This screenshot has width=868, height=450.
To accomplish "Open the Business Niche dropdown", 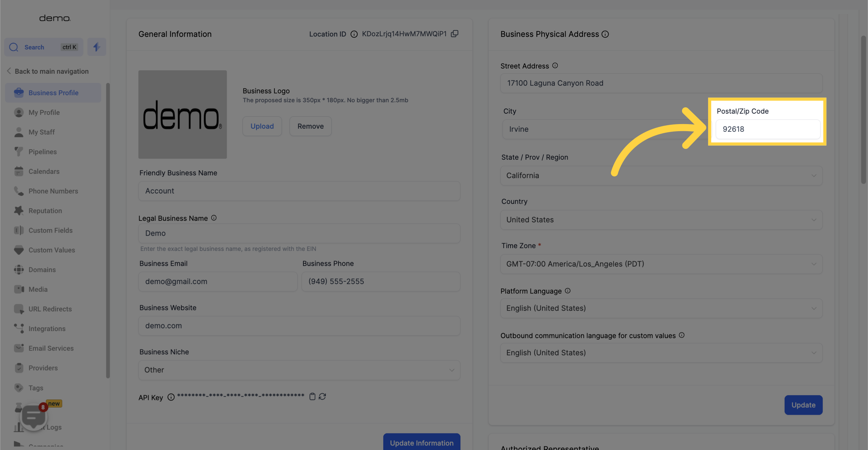I will coord(299,370).
